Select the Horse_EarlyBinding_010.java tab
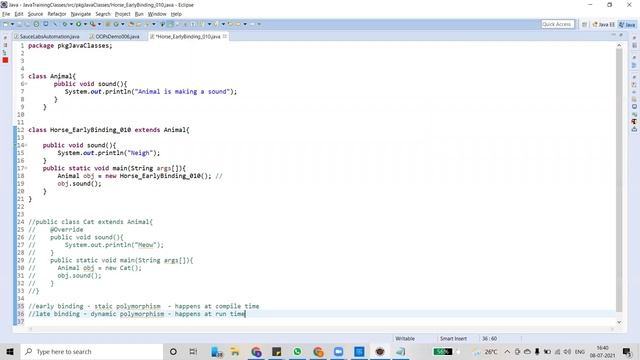This screenshot has width=640, height=360. pyautogui.click(x=188, y=36)
